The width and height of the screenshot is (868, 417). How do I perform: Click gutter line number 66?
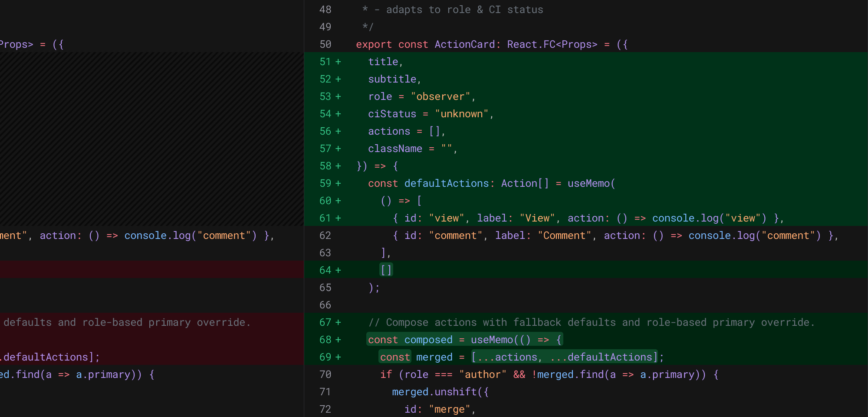tap(325, 305)
